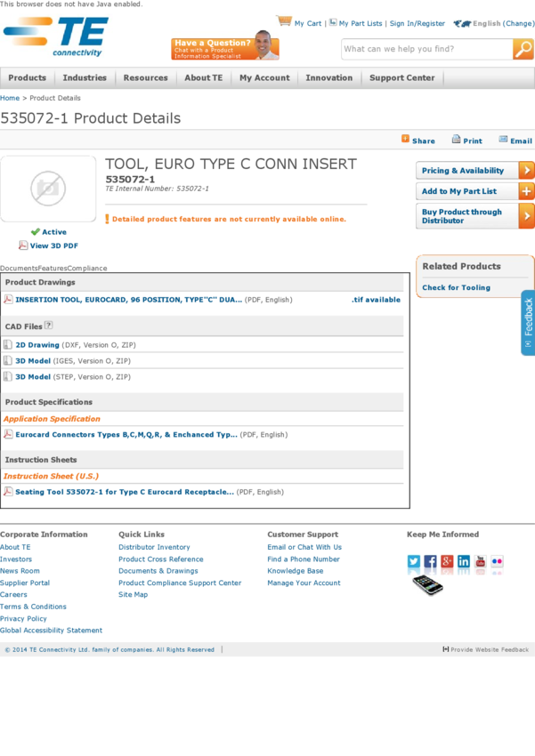
Task: Click the LinkedIn icon in footer
Action: (x=464, y=561)
